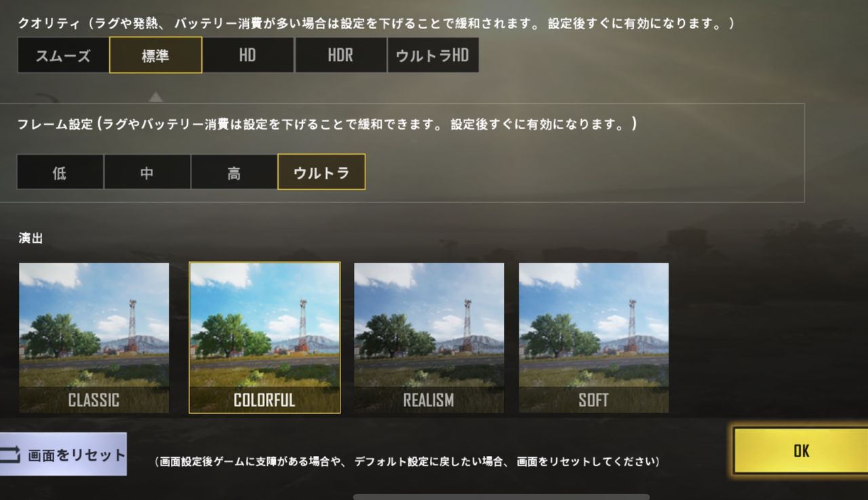Select the 中 frame rate option
Image resolution: width=868 pixels, height=500 pixels.
[147, 172]
